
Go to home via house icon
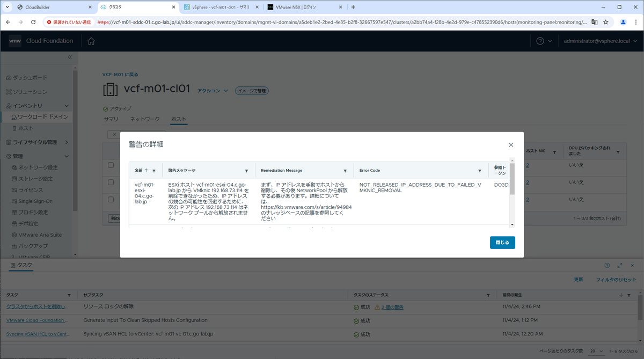91,41
